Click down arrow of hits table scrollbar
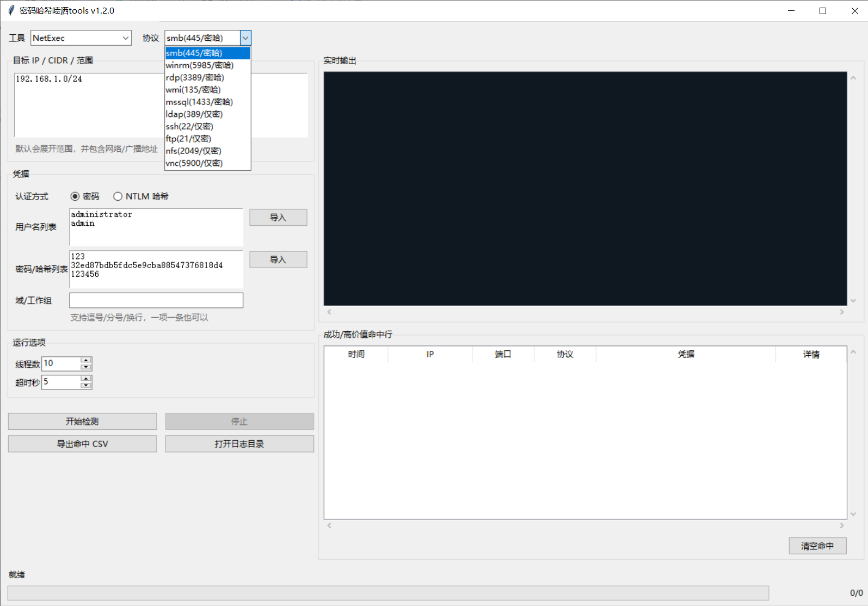868x606 pixels. coord(853,514)
